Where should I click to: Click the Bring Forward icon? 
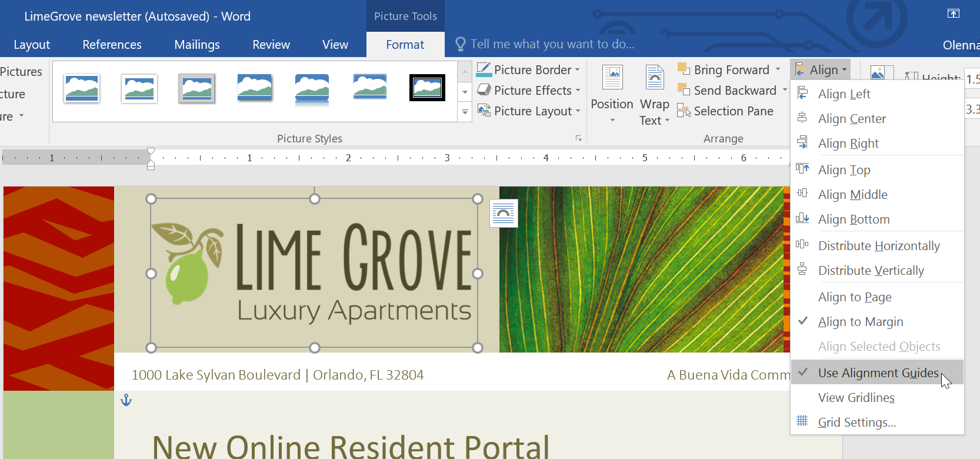click(684, 69)
